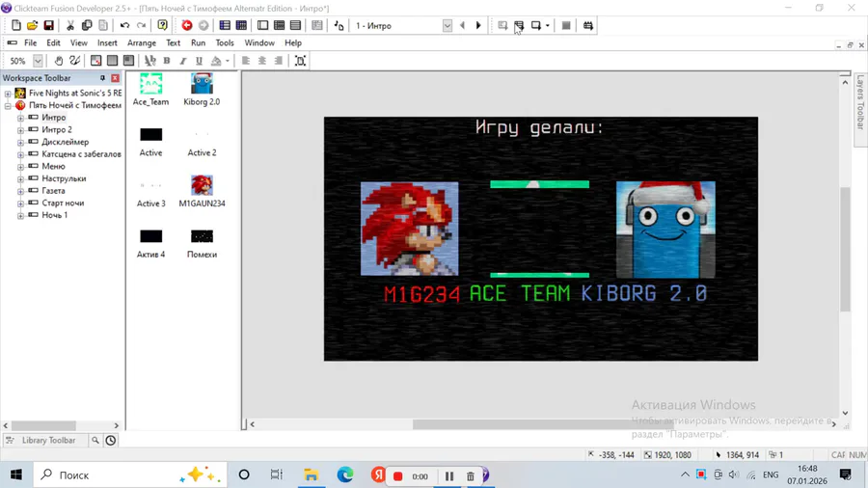Viewport: 868px width, 488px height.
Task: Select the hand pan tool
Action: (x=58, y=61)
